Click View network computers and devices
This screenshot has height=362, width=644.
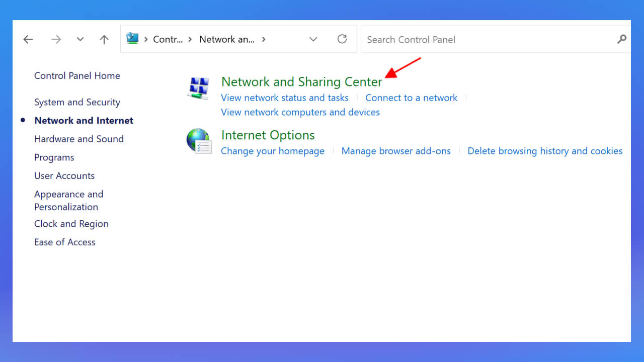click(x=300, y=112)
